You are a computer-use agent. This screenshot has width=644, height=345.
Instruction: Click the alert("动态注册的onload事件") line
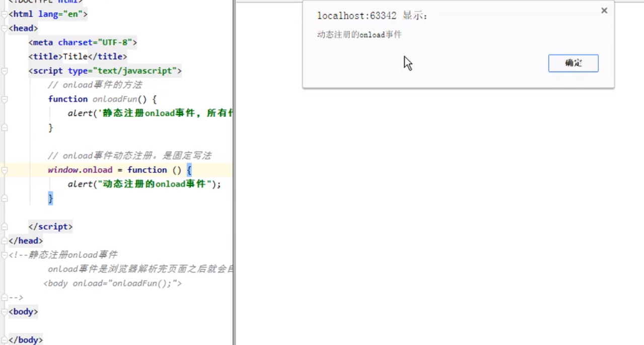click(x=145, y=184)
